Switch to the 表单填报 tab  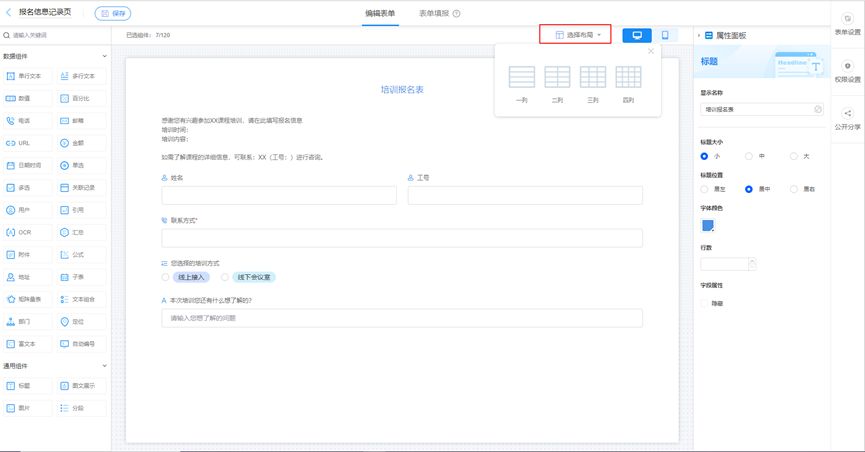pos(439,13)
